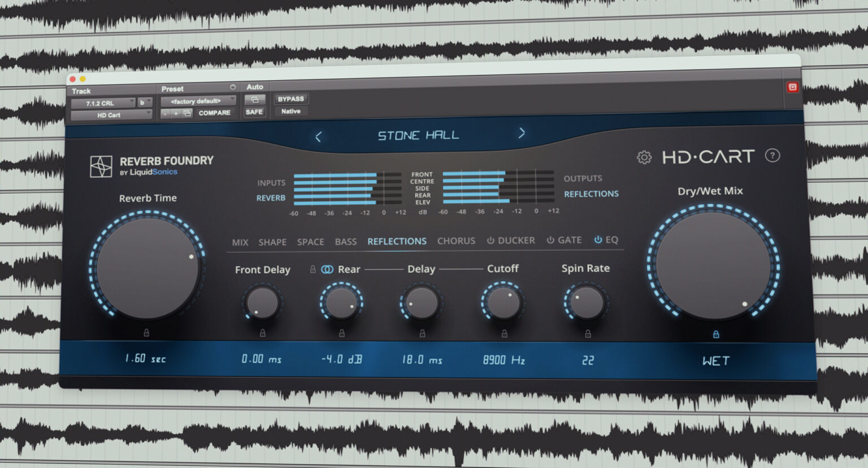Switch to the CHORUS tab
This screenshot has height=468, width=868.
(x=456, y=240)
